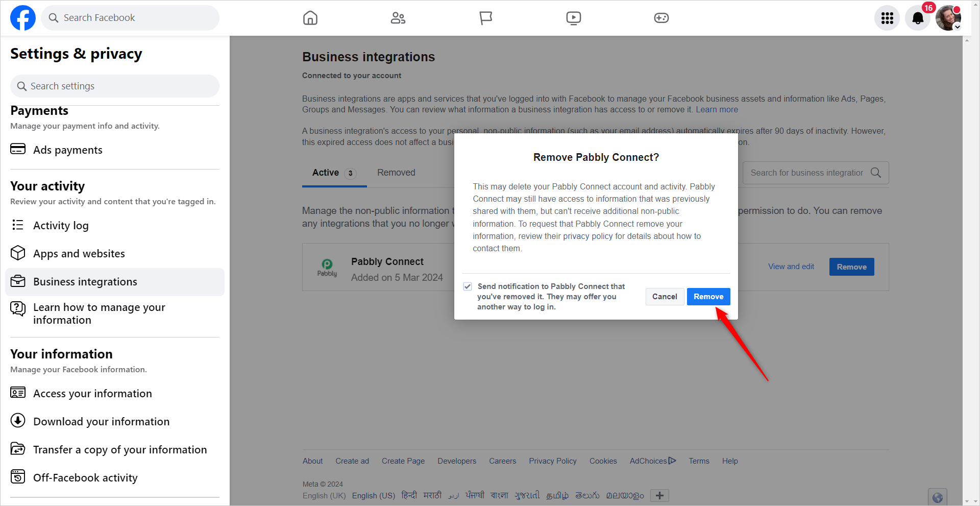Select Business integrations in sidebar

click(115, 282)
